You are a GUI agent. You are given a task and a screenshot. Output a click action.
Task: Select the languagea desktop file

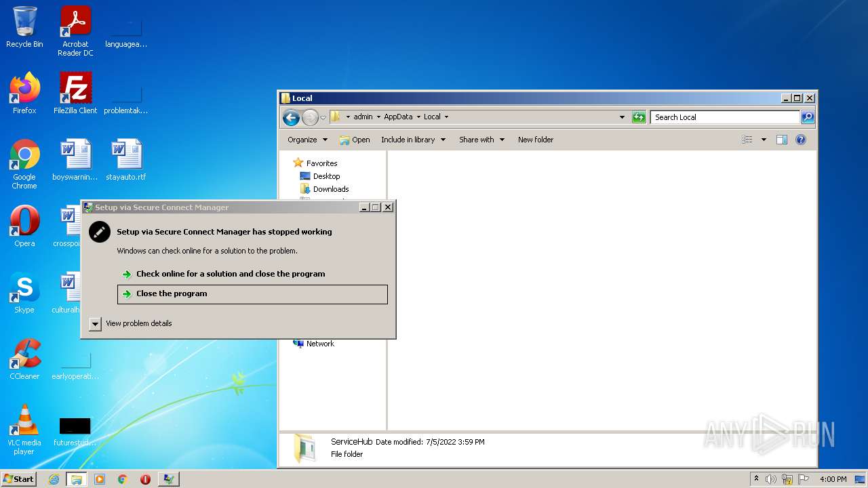pyautogui.click(x=126, y=31)
